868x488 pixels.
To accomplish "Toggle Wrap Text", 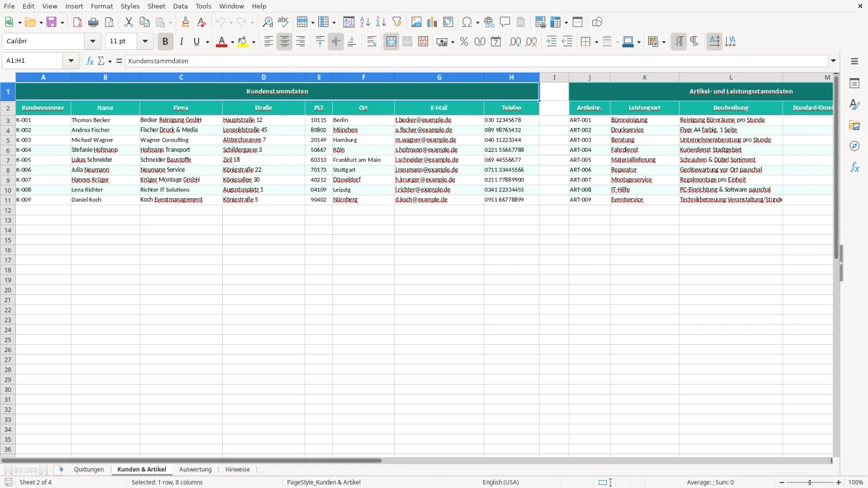I will tap(372, 42).
